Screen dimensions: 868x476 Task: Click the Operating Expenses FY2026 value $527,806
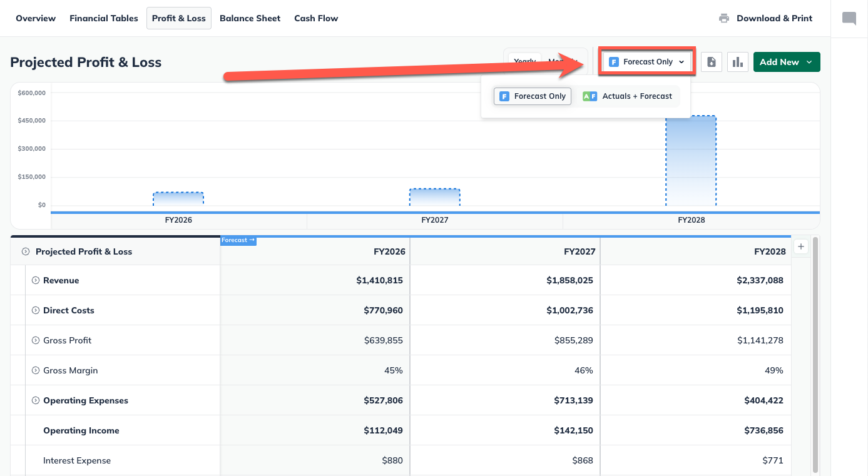[x=383, y=400]
